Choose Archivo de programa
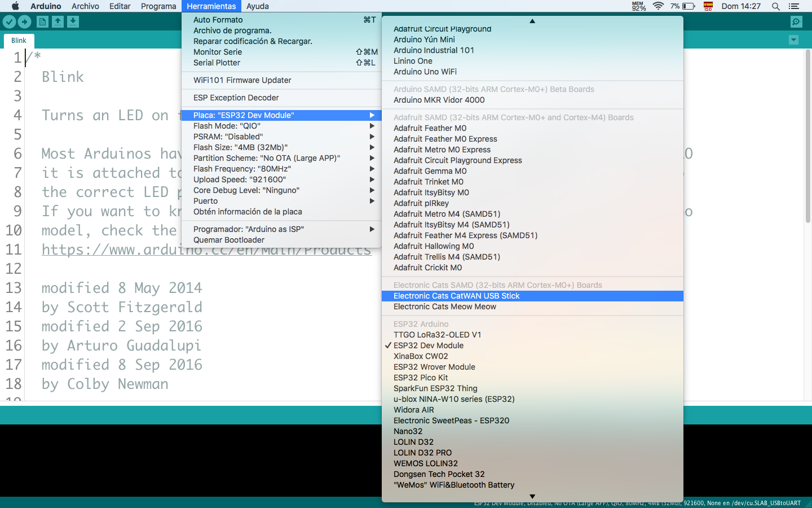Viewport: 812px width, 508px height. (281, 30)
